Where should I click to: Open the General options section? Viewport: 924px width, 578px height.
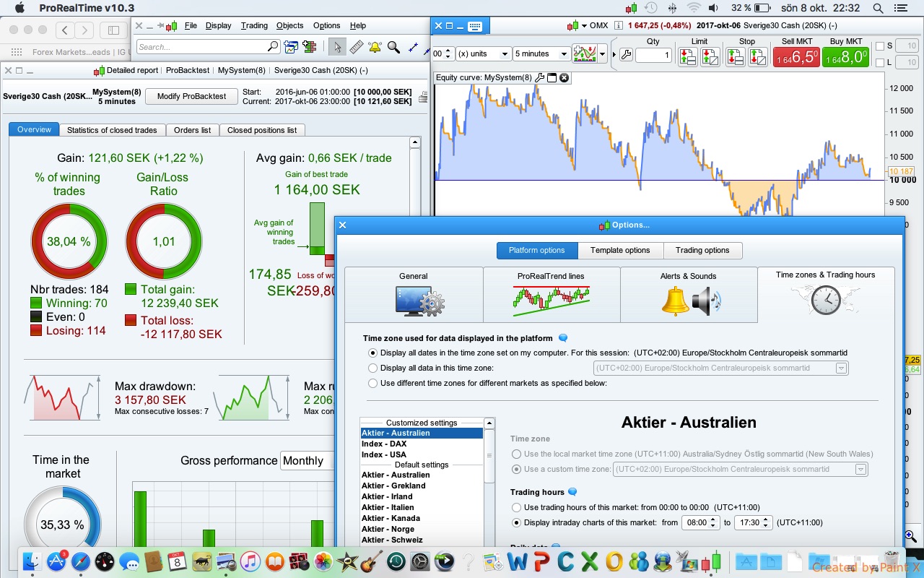tap(414, 295)
